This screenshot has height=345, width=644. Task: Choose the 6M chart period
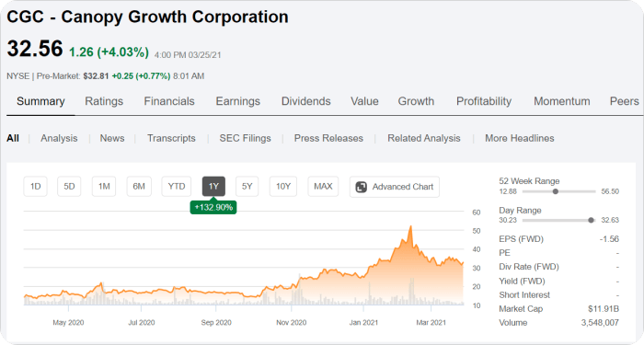139,187
